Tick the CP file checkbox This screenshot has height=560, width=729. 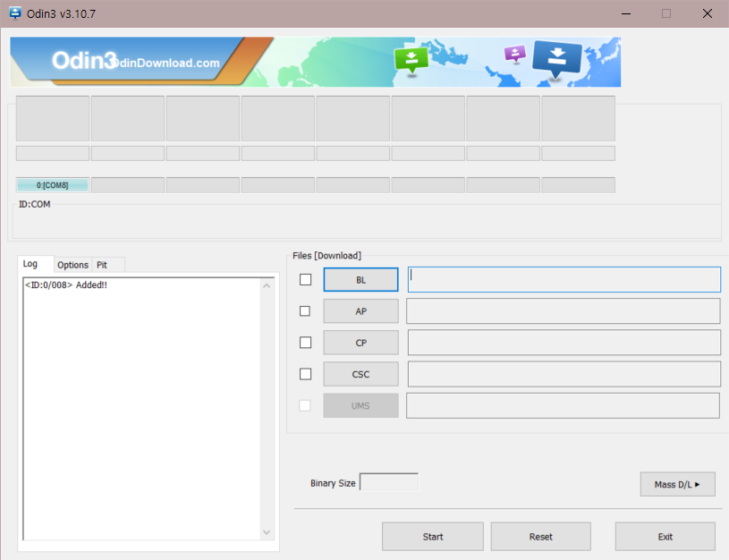tap(305, 343)
